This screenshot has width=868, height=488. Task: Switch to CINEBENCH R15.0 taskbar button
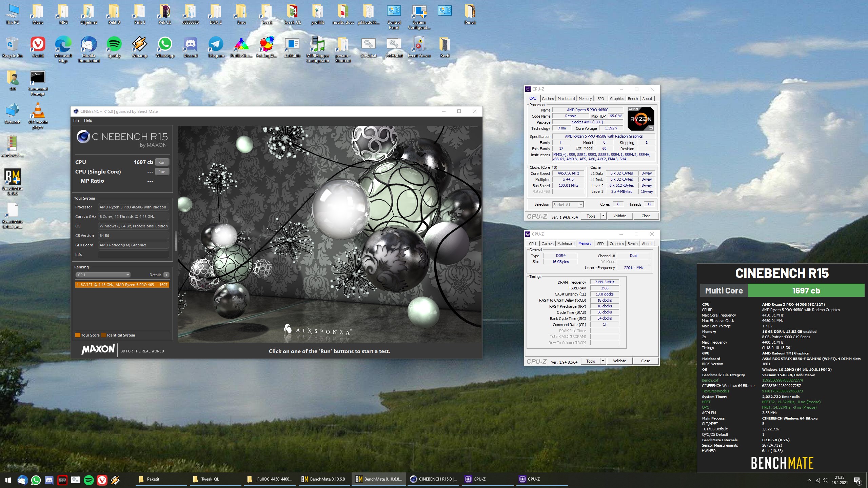pos(433,479)
